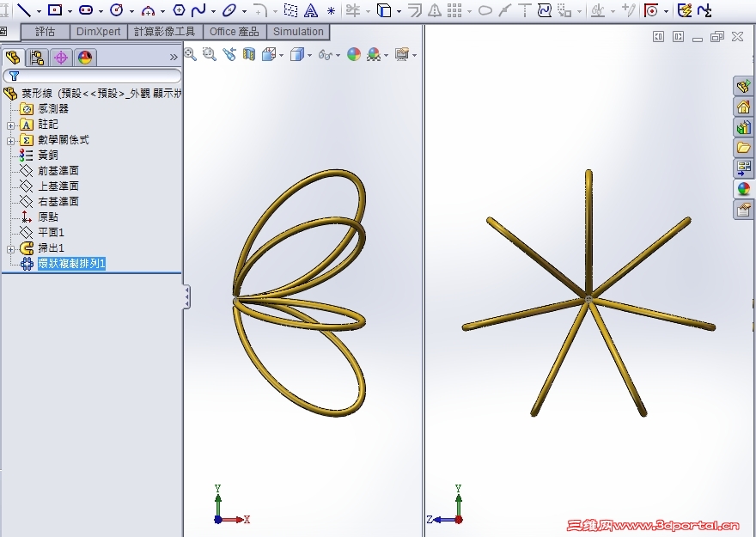This screenshot has width=756, height=537.
Task: Open the Rectangle tool dropdown arrow
Action: point(70,11)
